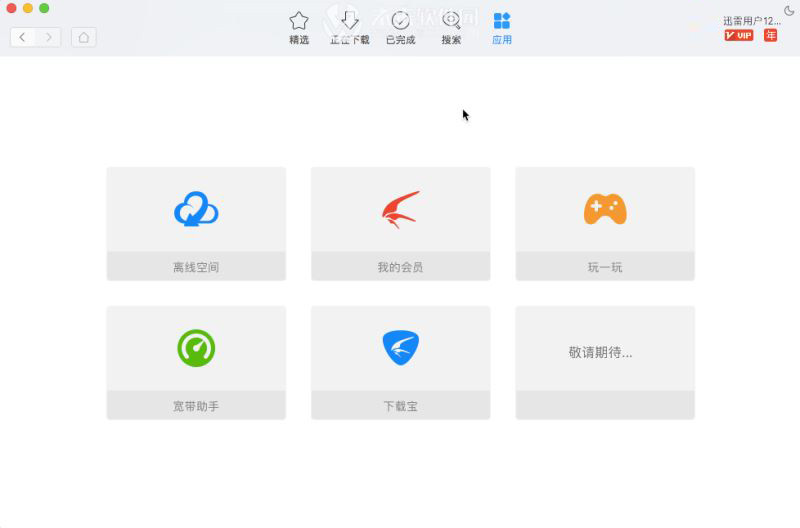Minimize window with yellow button

click(x=28, y=8)
